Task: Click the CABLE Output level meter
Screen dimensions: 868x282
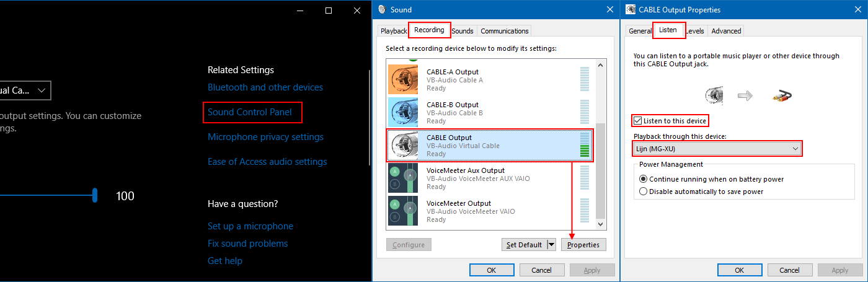Action: click(x=585, y=145)
